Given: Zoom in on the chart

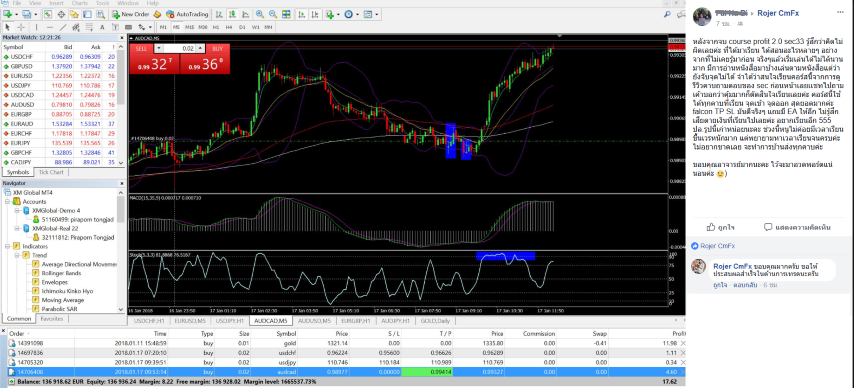Looking at the screenshot, I should pos(260,14).
